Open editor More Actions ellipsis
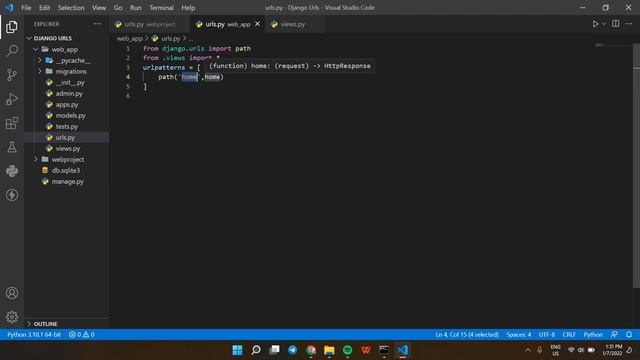The width and height of the screenshot is (640, 360). click(x=629, y=24)
